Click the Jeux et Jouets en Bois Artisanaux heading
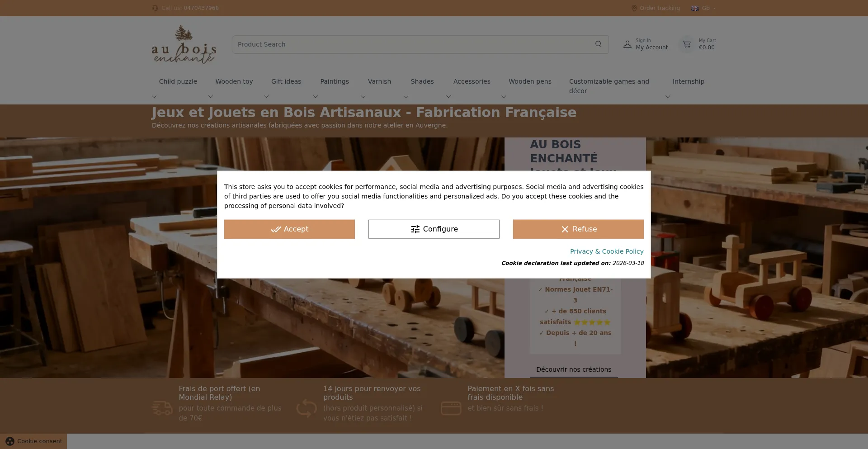The height and width of the screenshot is (449, 868). pyautogui.click(x=364, y=113)
